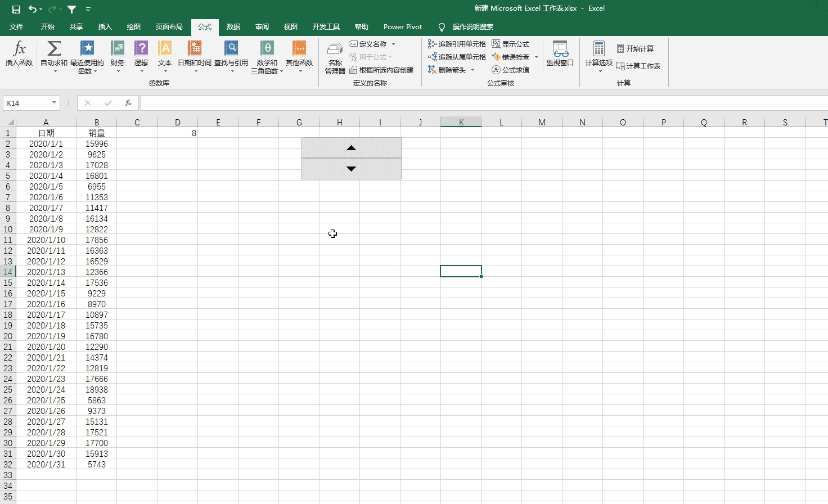Viewport: 828px width, 504px height.
Task: Switch to Power Pivot tab
Action: click(403, 26)
